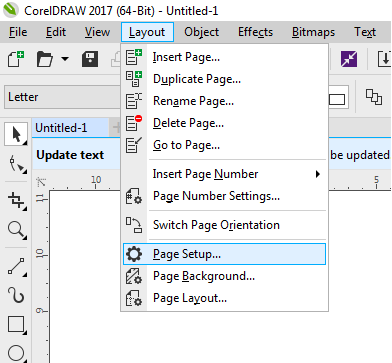Select the Rectangle tool

[x=17, y=324]
